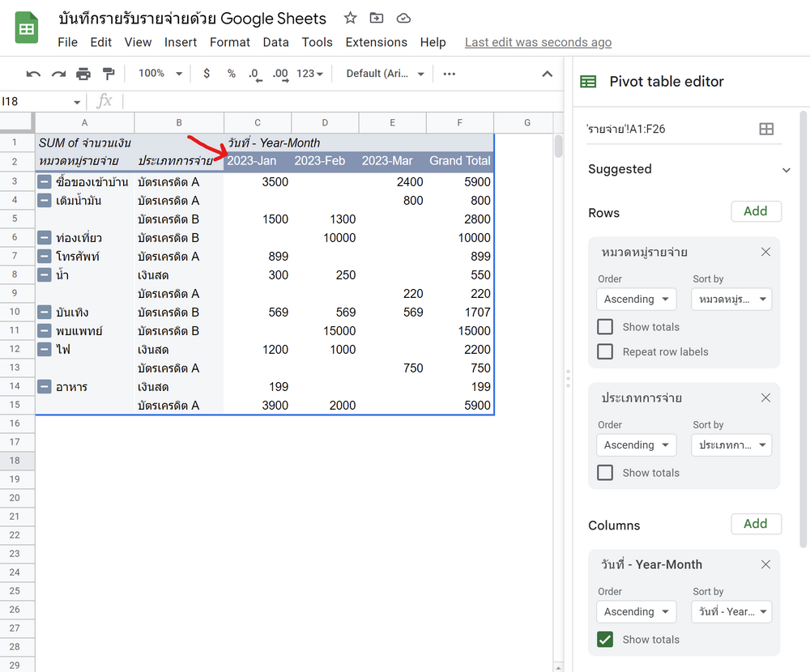Open the Extensions menu
The width and height of the screenshot is (810, 672).
coord(376,42)
